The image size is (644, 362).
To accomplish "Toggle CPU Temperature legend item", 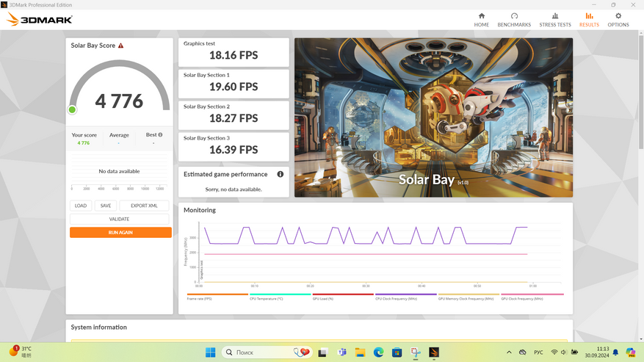I will 280,297.
